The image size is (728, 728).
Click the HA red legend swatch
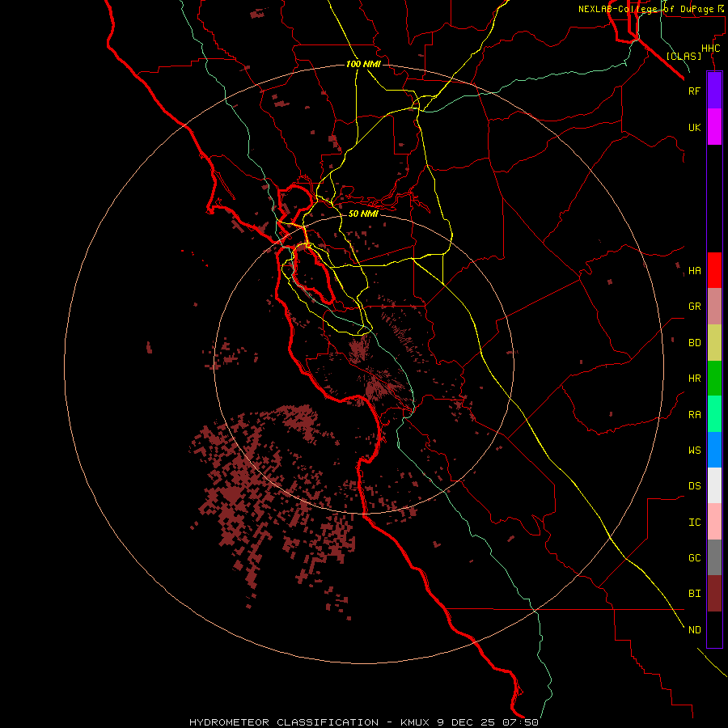coord(714,270)
